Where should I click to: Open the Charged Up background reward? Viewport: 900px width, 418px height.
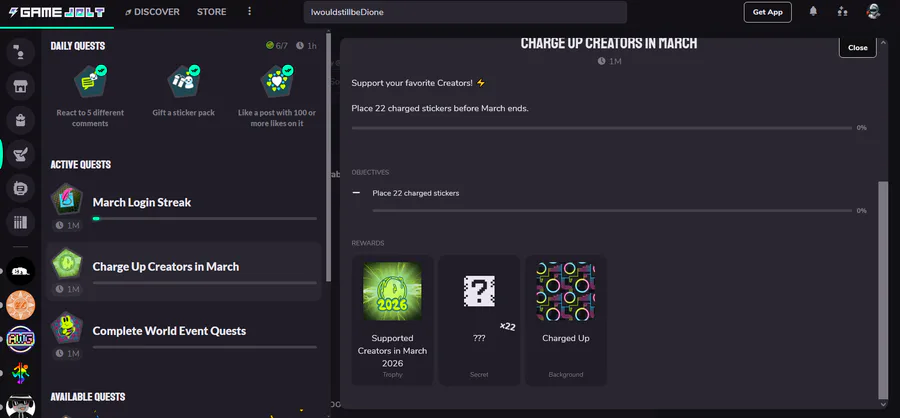pyautogui.click(x=565, y=320)
